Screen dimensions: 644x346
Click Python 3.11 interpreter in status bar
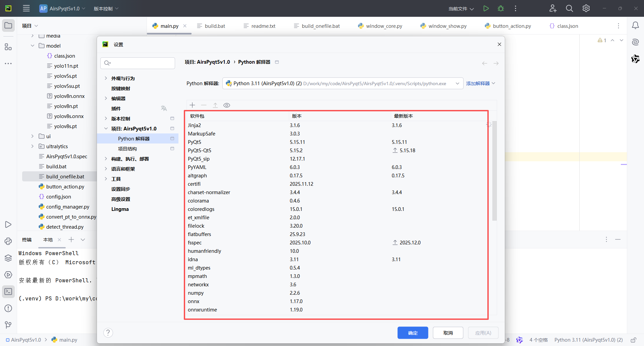pos(588,340)
